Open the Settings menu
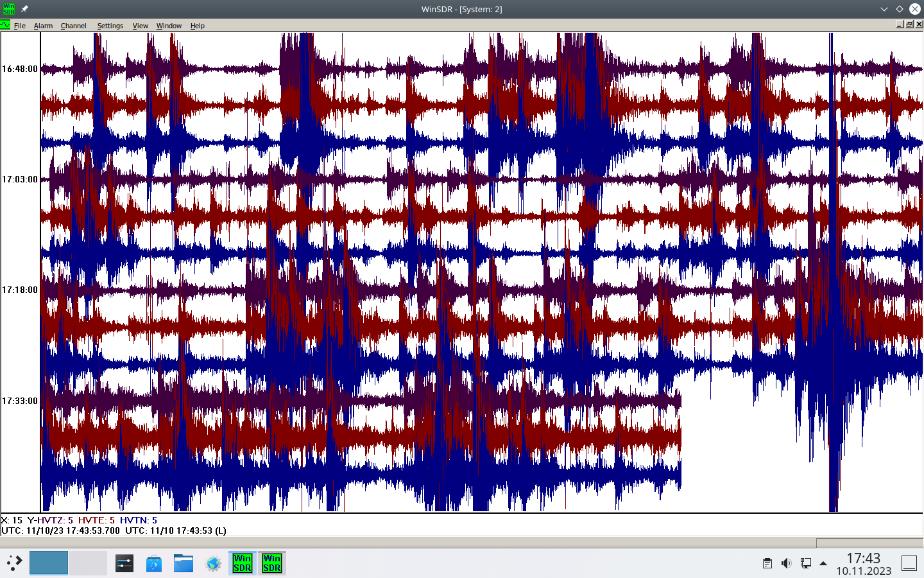The height and width of the screenshot is (578, 924). coord(110,26)
